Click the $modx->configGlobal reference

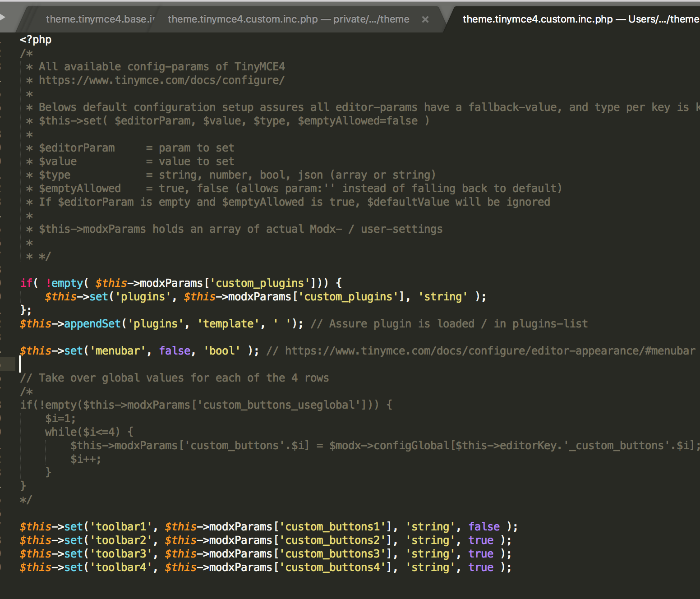click(389, 445)
